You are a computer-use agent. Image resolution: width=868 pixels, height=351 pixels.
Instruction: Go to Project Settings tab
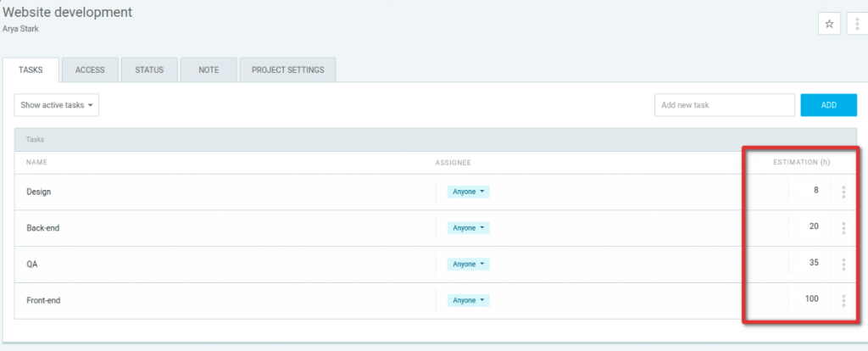point(287,70)
